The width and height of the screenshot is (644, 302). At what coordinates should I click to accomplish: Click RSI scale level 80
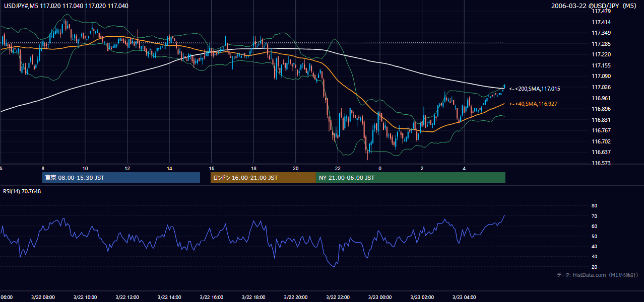tap(594, 206)
